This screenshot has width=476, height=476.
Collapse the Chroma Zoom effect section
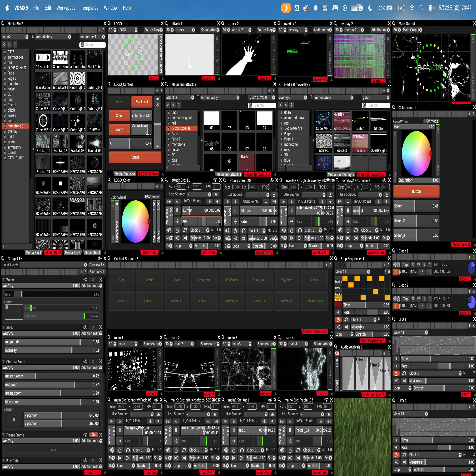[x=3, y=362]
